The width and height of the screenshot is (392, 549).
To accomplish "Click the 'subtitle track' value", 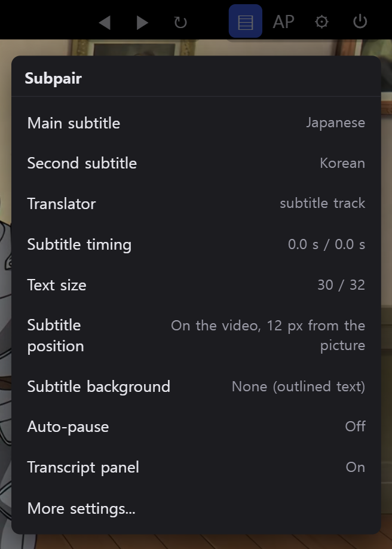I will [x=322, y=203].
